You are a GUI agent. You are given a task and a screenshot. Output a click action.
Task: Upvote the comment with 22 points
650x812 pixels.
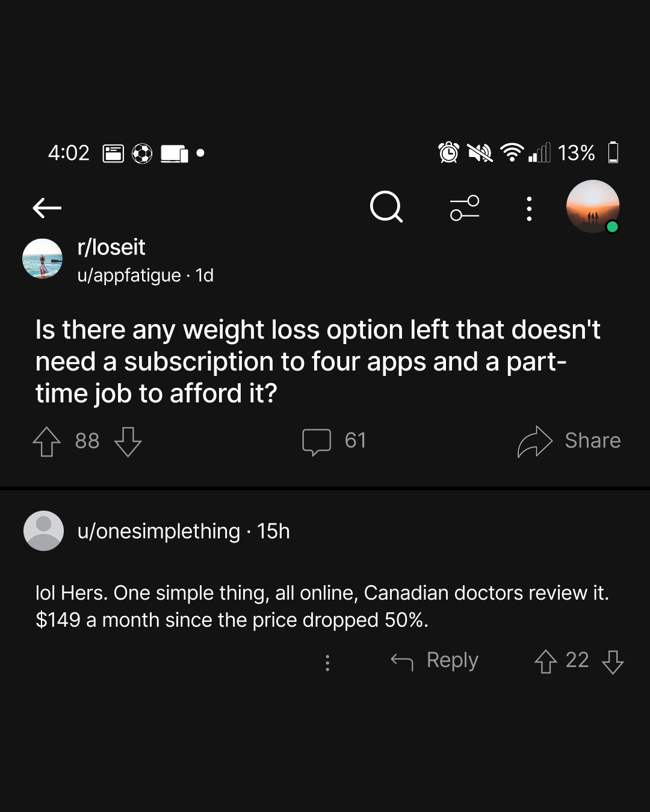pyautogui.click(x=545, y=662)
